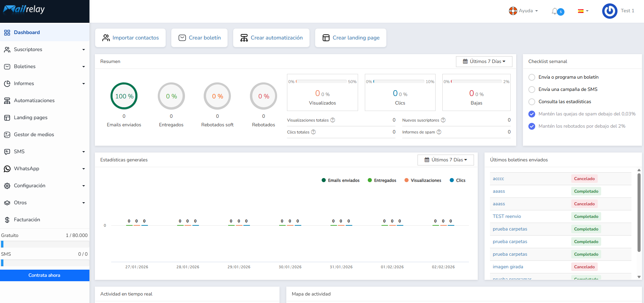Click the Test 1 profile avatar
Screen dimensions: 644x303
pos(610,11)
